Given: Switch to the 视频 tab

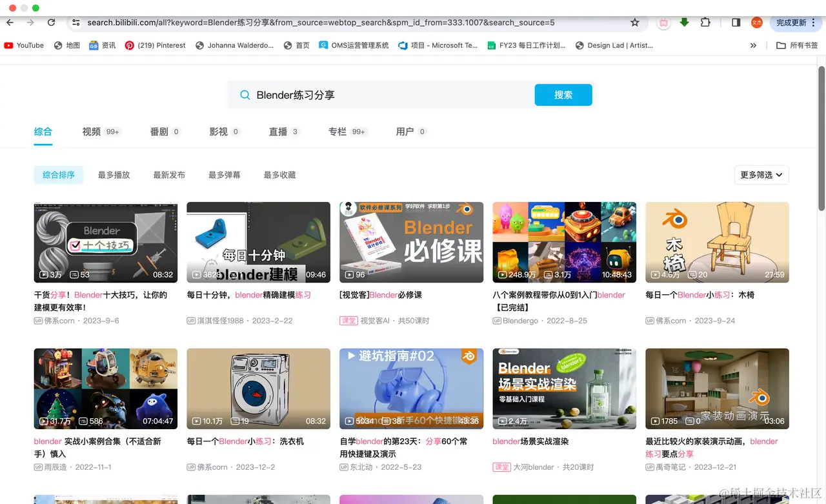Looking at the screenshot, I should pos(102,132).
